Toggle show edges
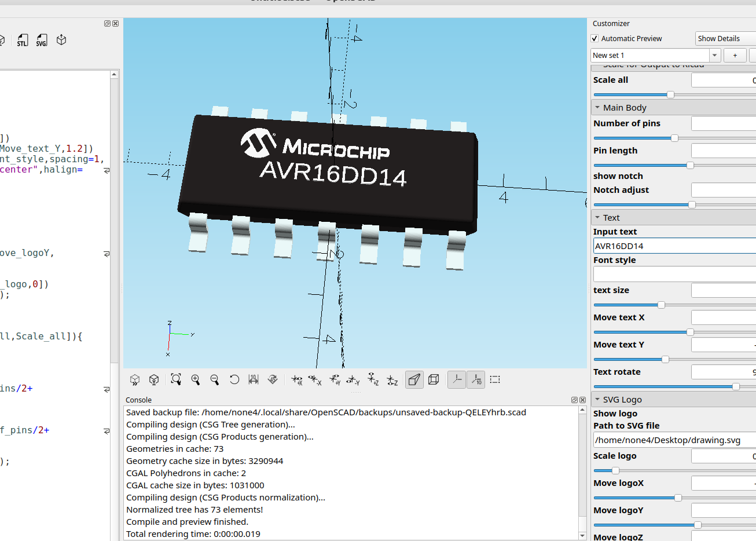756x541 pixels. tap(495, 379)
